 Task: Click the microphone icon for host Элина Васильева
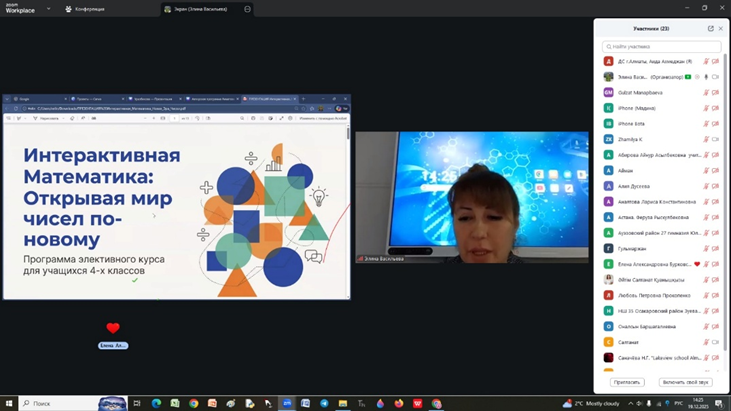click(x=706, y=77)
